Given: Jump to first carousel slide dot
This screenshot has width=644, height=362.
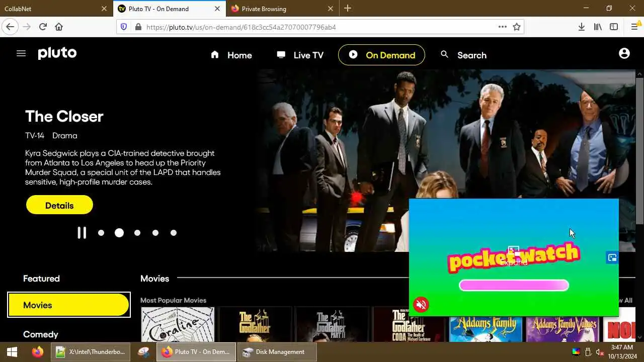Looking at the screenshot, I should click(101, 233).
